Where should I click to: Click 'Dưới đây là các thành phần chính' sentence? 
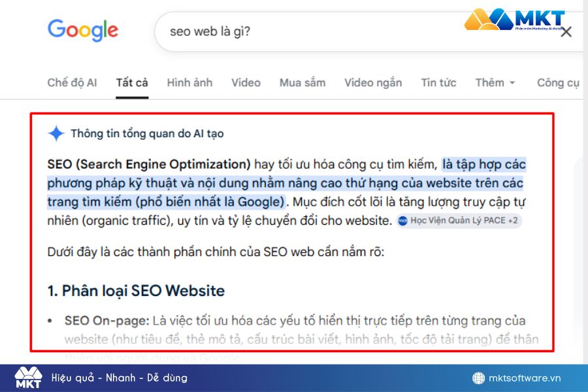(x=216, y=252)
